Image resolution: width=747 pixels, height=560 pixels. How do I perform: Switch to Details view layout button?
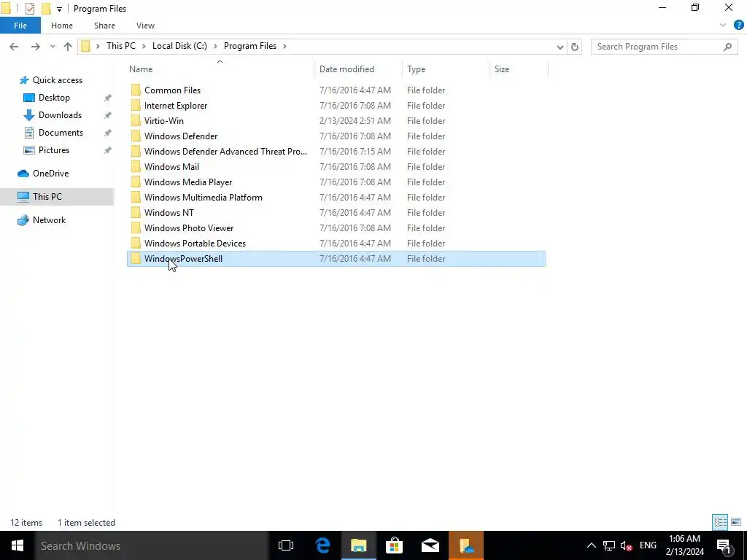tap(720, 522)
